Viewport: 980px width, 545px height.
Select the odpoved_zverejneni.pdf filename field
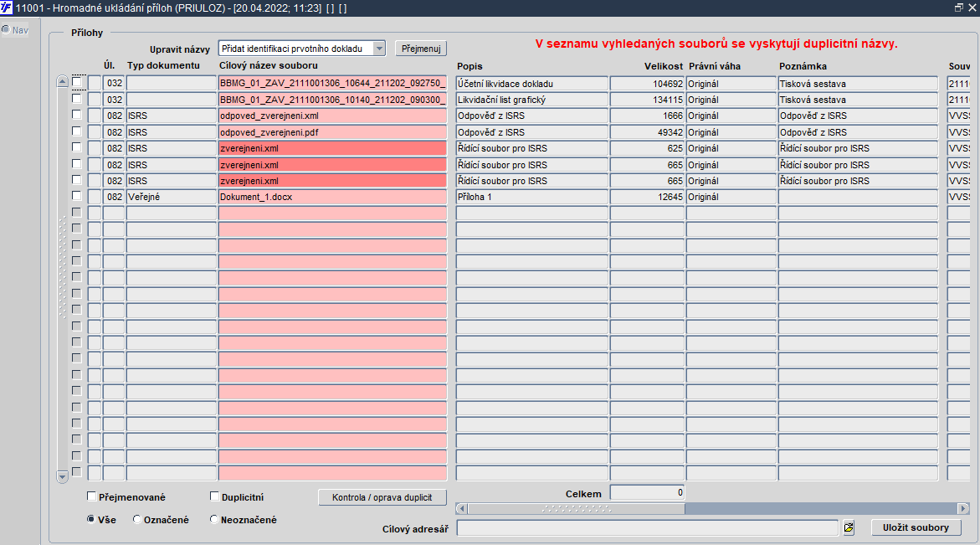pos(332,132)
